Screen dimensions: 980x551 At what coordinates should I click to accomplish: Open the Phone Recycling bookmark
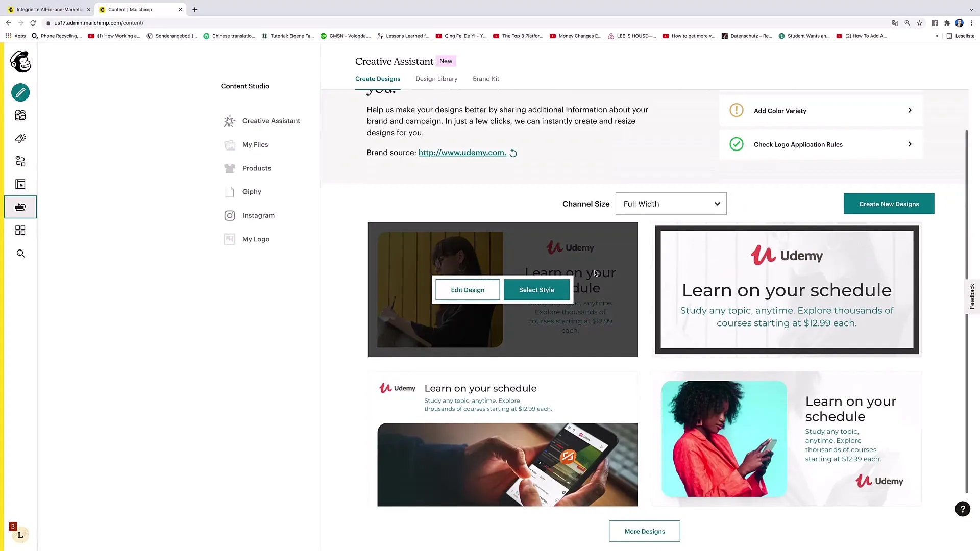pyautogui.click(x=57, y=36)
